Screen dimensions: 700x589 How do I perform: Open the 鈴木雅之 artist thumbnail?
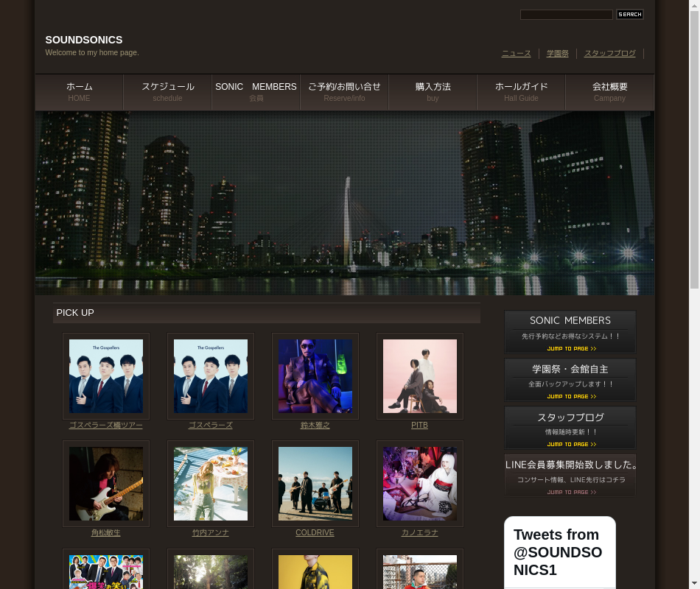[315, 376]
